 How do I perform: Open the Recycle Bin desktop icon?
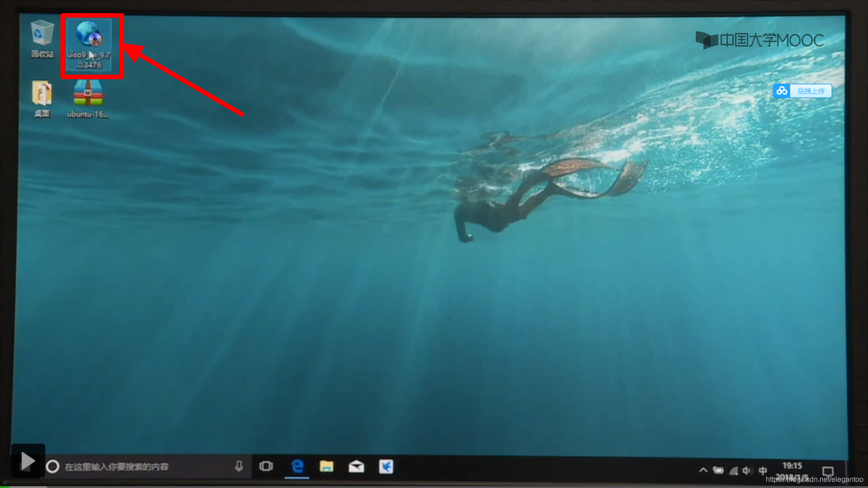click(x=42, y=39)
